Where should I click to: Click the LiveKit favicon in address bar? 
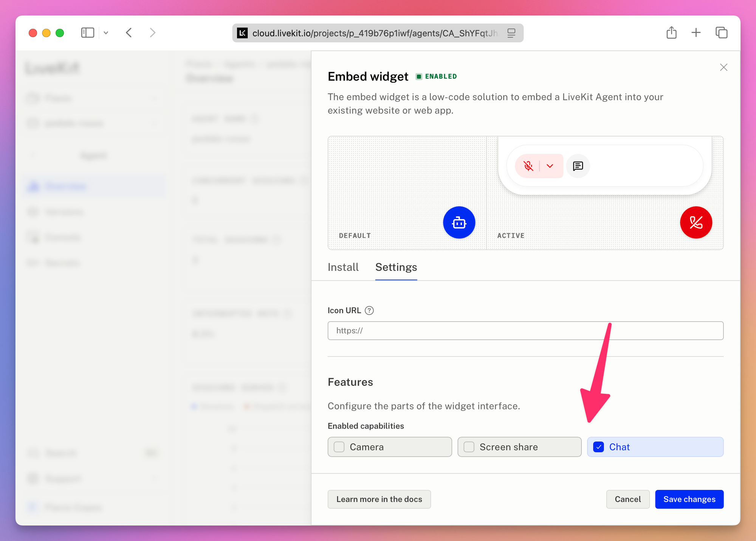(x=242, y=33)
